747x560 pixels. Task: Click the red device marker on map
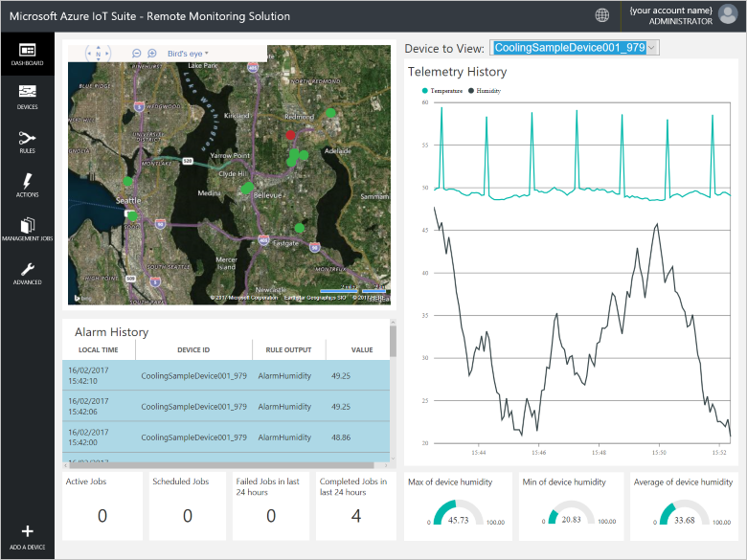[290, 135]
